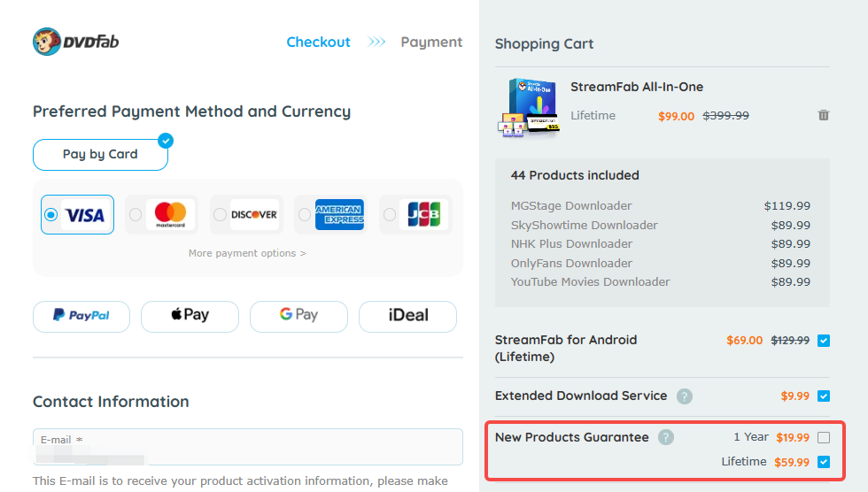Viewport: 868px width, 492px height.
Task: Pay with the PayPal button
Action: 81,316
